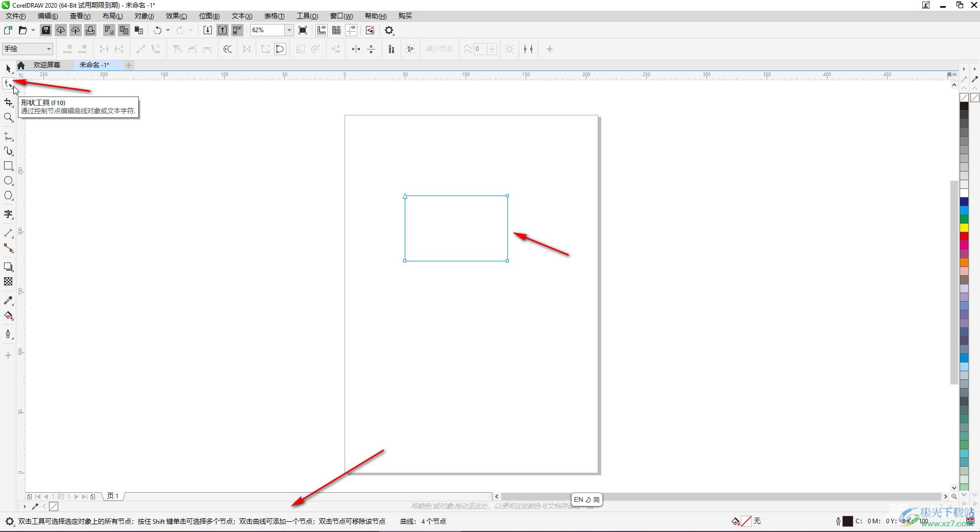Open the Tools menu
The height and width of the screenshot is (532, 980).
point(307,16)
